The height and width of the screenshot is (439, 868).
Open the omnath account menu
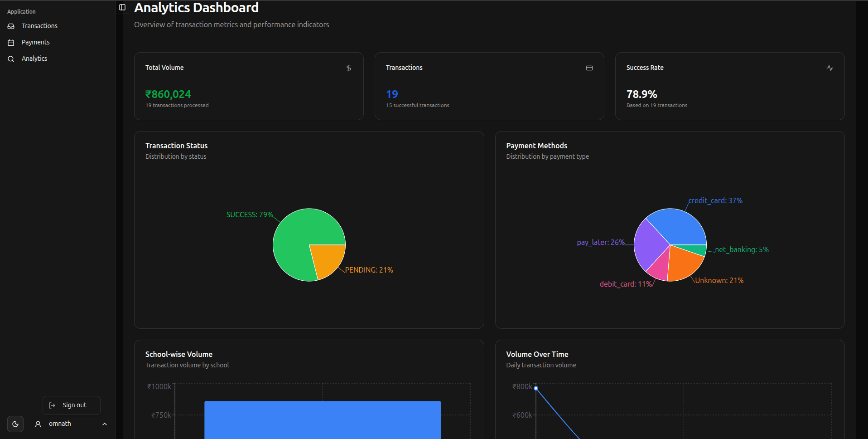point(60,424)
